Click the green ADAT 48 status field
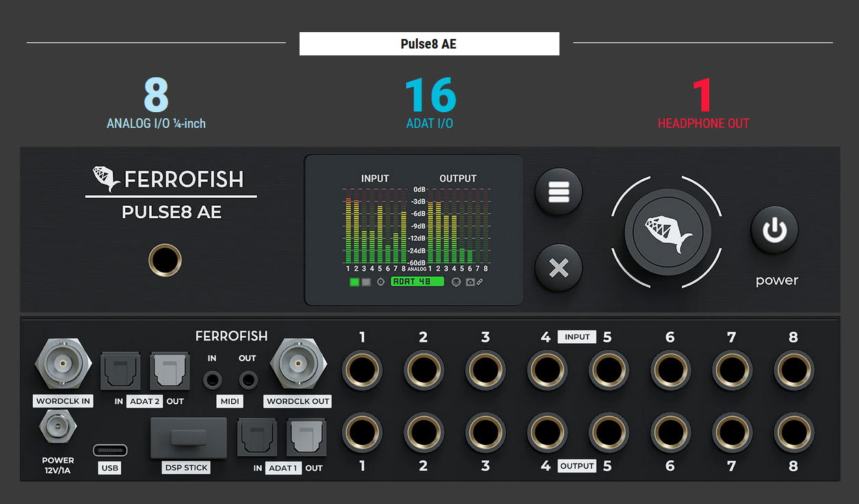The height and width of the screenshot is (504, 859). point(417,282)
